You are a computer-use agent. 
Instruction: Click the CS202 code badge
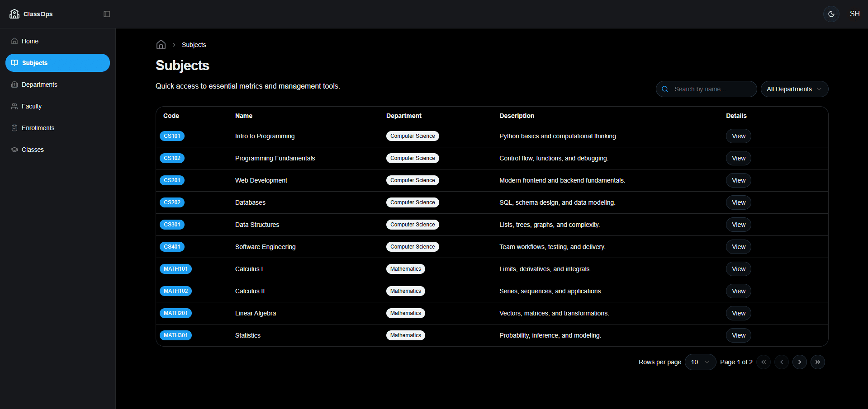172,202
